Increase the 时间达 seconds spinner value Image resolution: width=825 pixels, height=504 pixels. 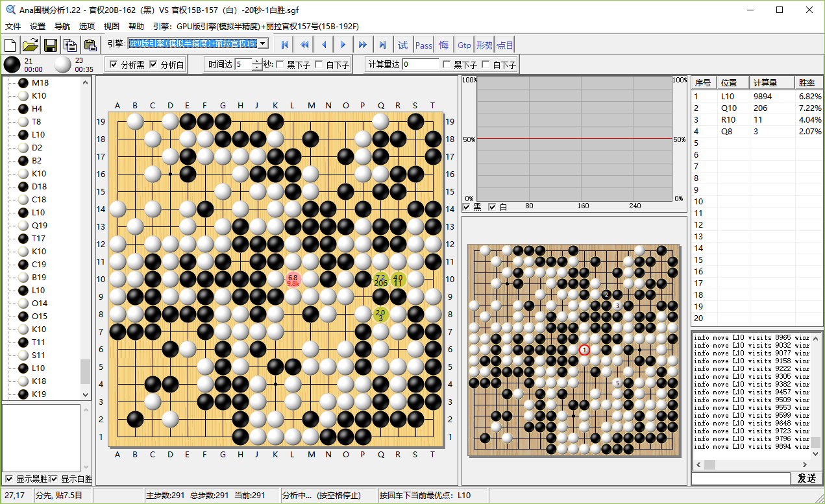(257, 62)
